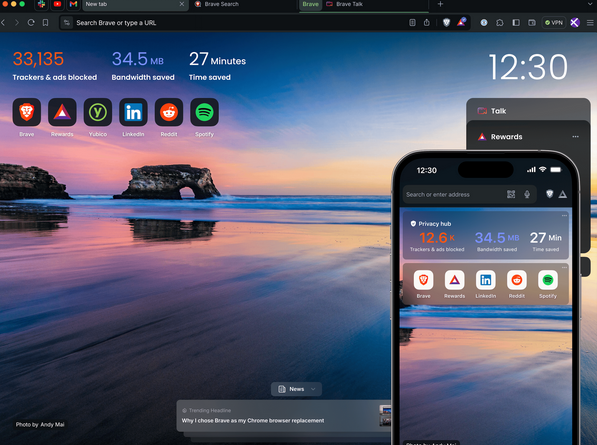This screenshot has height=445, width=597.
Task: Share this page via the share icon
Action: pyautogui.click(x=427, y=23)
